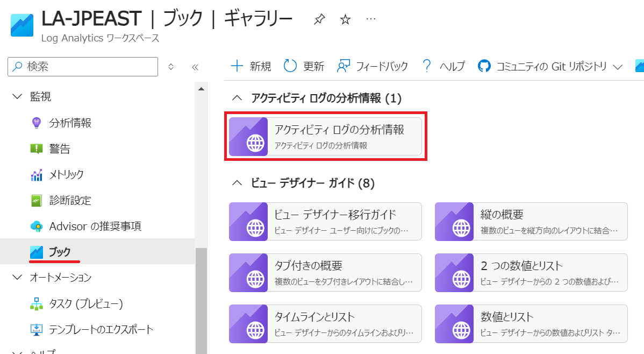Pin the LA-JPEAST workbook gallery page
Viewport: 644px width, 354px height.
pos(319,19)
